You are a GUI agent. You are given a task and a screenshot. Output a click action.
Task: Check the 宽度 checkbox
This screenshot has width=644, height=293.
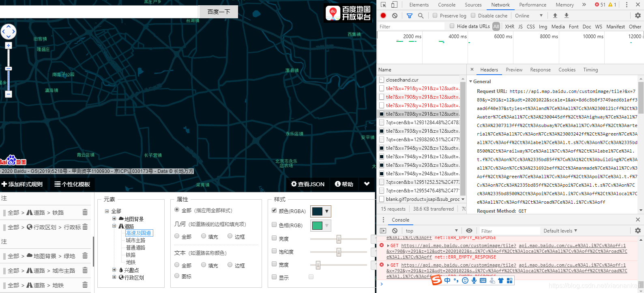coord(274,264)
